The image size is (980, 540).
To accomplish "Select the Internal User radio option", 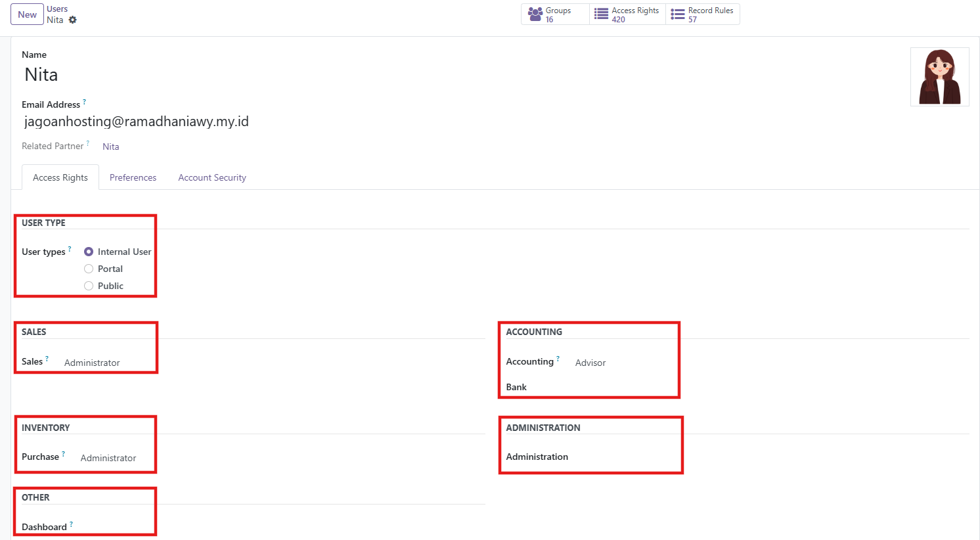I will click(89, 252).
